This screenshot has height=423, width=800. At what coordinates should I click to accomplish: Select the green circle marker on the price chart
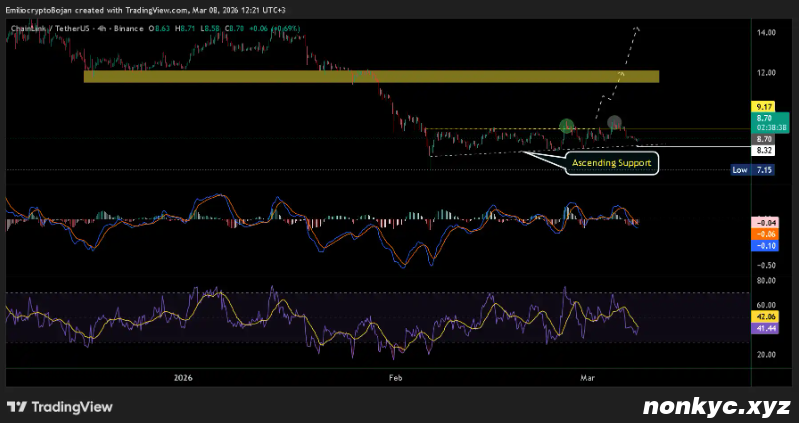pyautogui.click(x=566, y=125)
